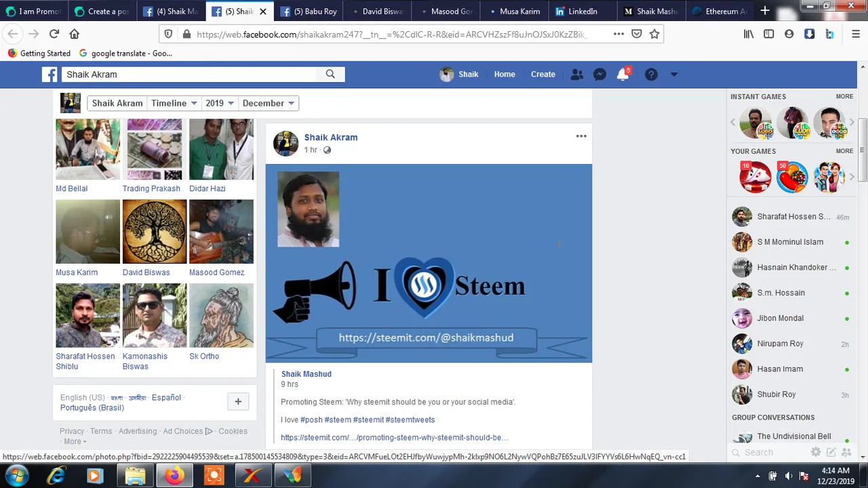Toggle Firefox sidebar icon
This screenshot has height=488, width=868.
tap(768, 34)
